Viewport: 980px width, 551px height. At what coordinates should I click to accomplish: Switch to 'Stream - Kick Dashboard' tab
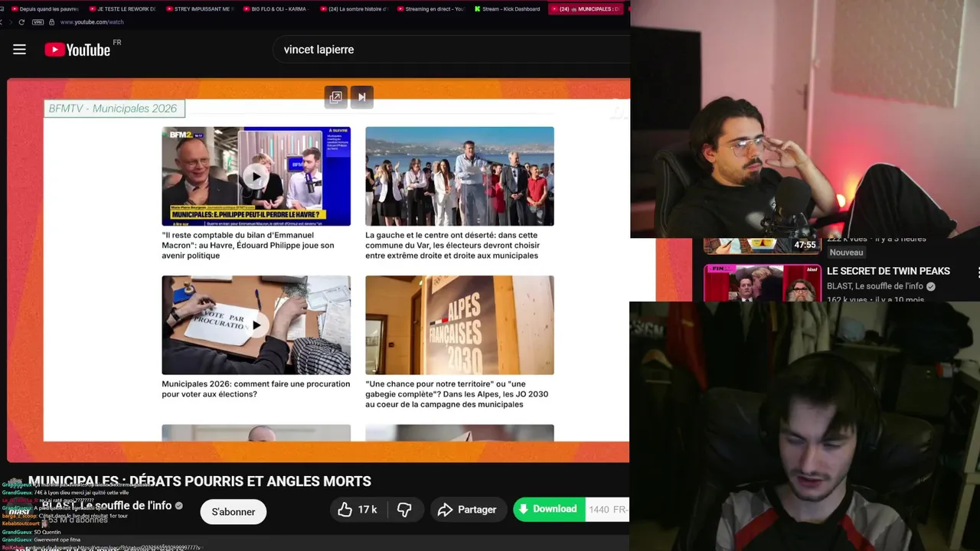[x=508, y=9]
